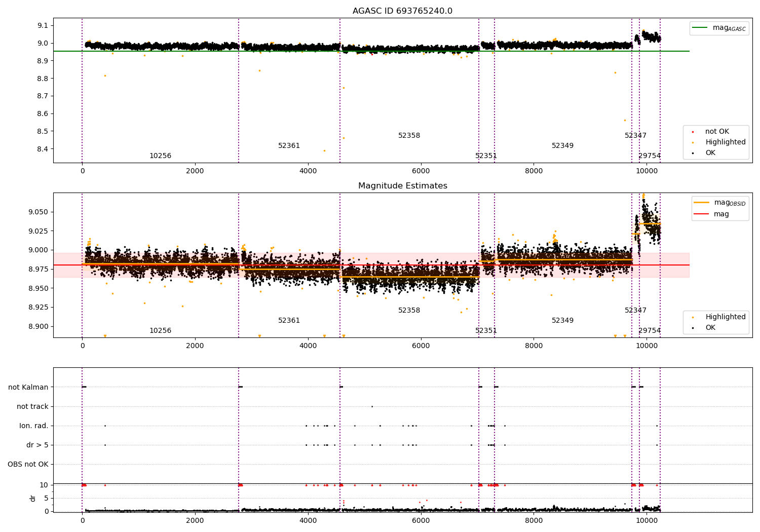
Task: Click the "Ion. rad." y-axis label
Action: 34,426
